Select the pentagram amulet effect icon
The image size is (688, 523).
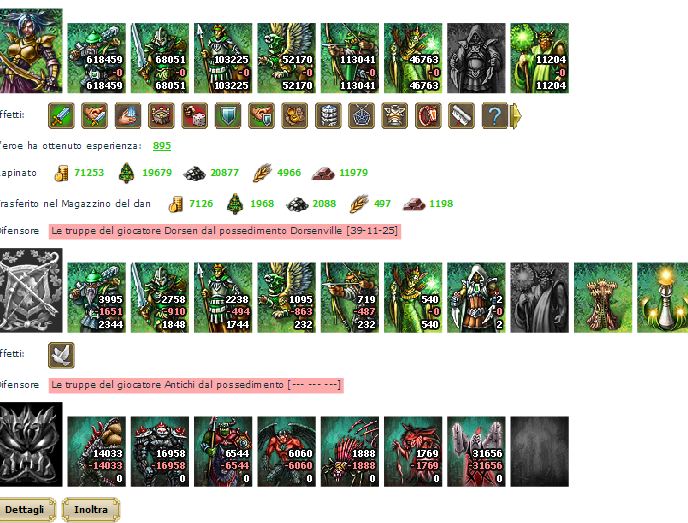point(361,115)
